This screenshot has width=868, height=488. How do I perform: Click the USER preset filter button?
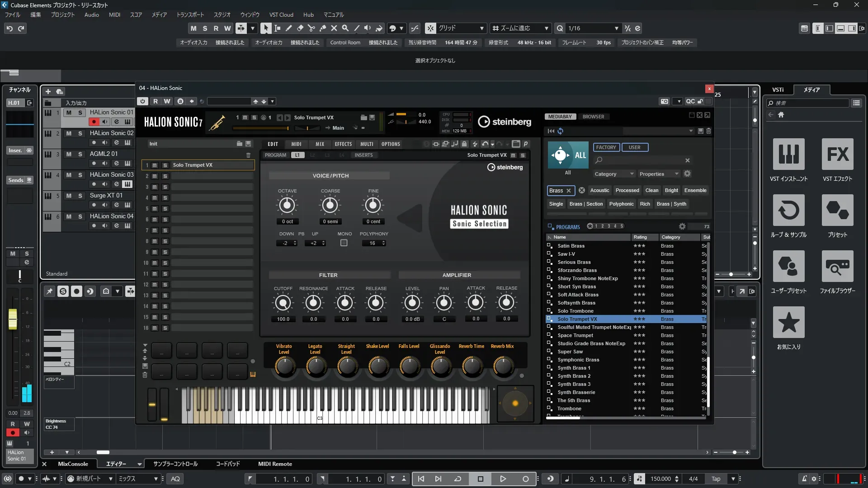click(x=634, y=147)
